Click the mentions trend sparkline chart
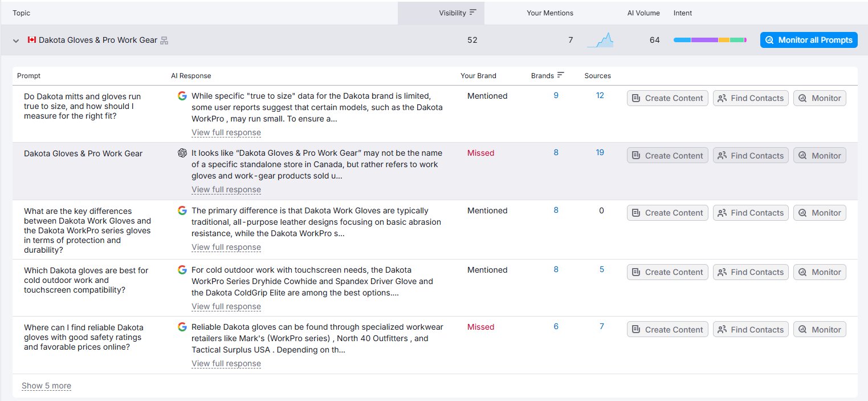The height and width of the screenshot is (401, 868). coord(600,40)
